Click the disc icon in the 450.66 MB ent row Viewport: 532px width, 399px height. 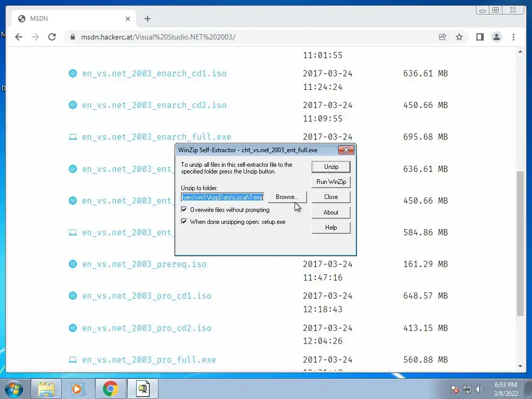point(73,201)
